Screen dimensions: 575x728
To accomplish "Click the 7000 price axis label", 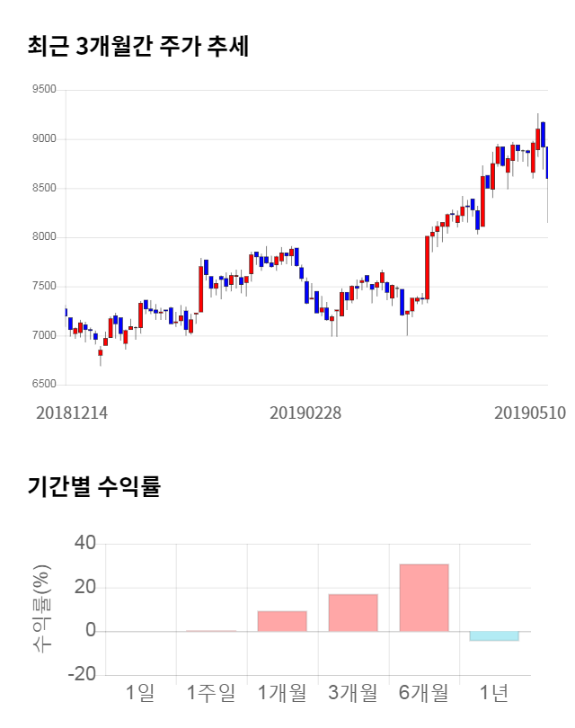I will pos(43,335).
